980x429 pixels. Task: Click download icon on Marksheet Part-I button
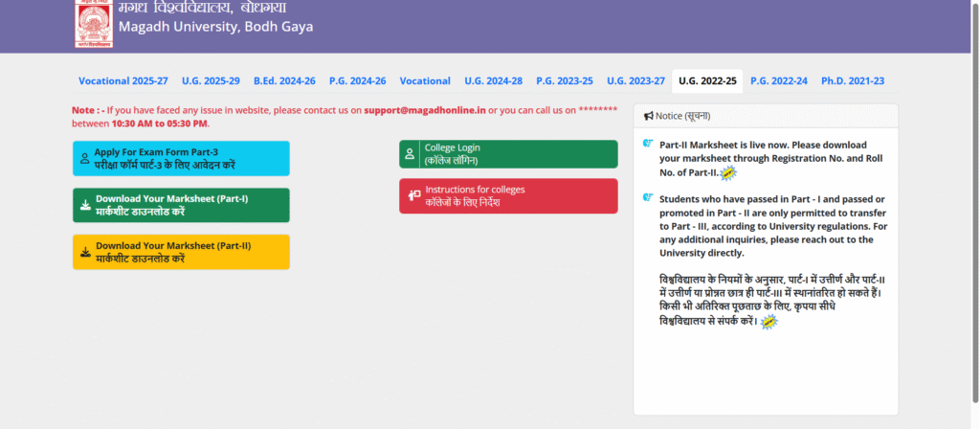[x=85, y=205]
